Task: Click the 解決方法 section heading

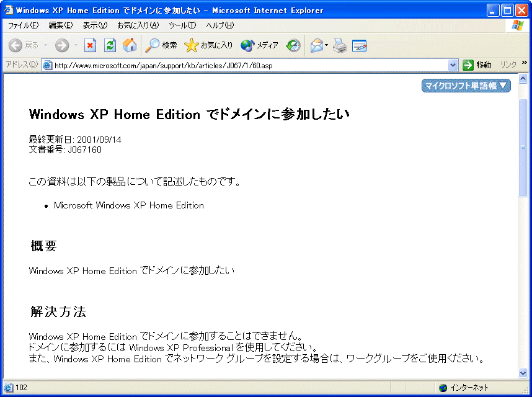Action: [x=58, y=311]
